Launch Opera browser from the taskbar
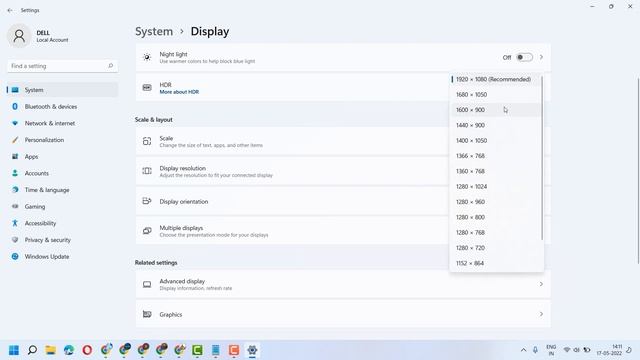Image resolution: width=640 pixels, height=360 pixels. [87, 350]
